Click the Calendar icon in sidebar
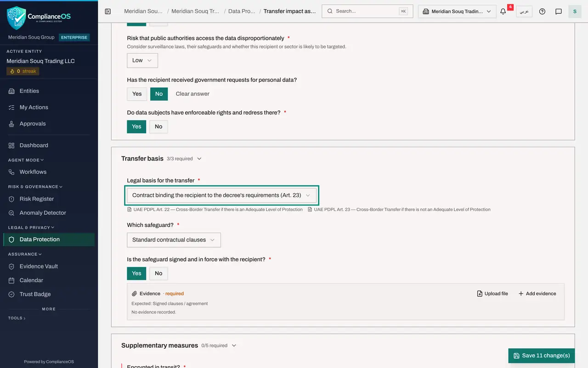 (x=11, y=280)
